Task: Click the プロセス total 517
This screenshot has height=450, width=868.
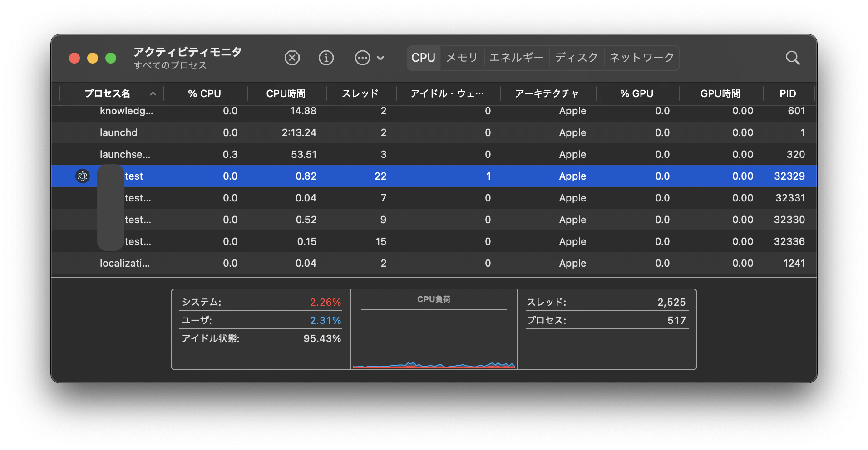Action: click(x=676, y=320)
